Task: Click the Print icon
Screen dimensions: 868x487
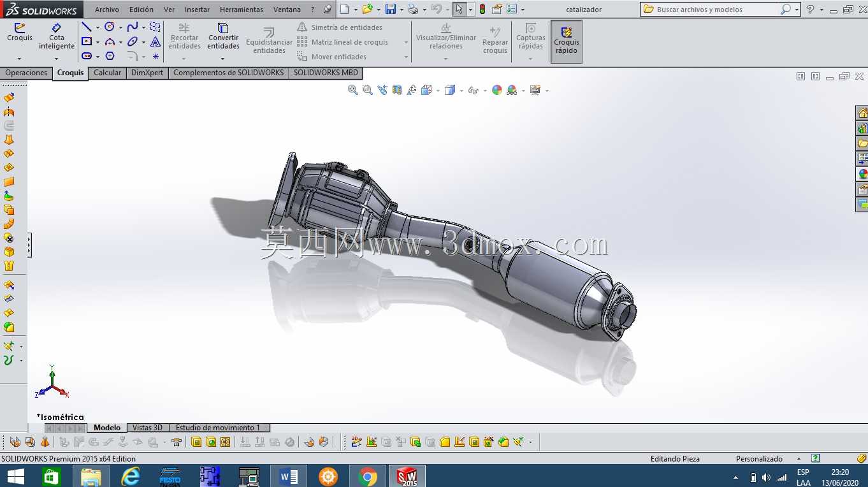Action: (x=413, y=9)
